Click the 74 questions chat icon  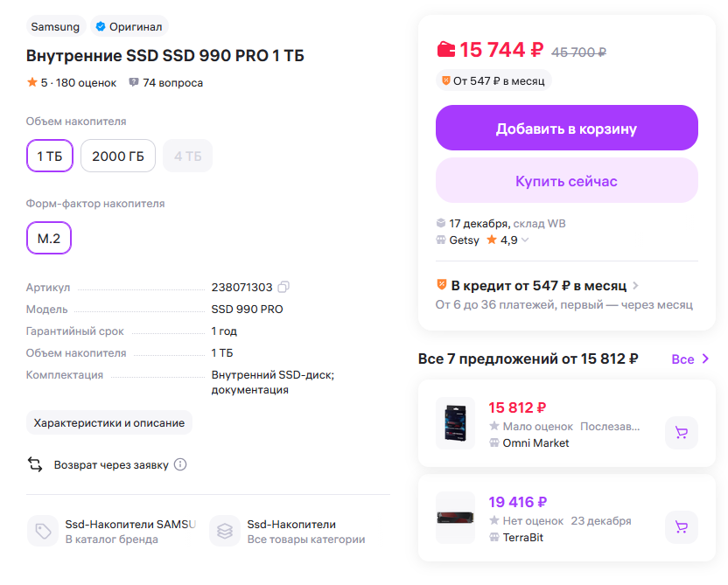click(x=134, y=83)
